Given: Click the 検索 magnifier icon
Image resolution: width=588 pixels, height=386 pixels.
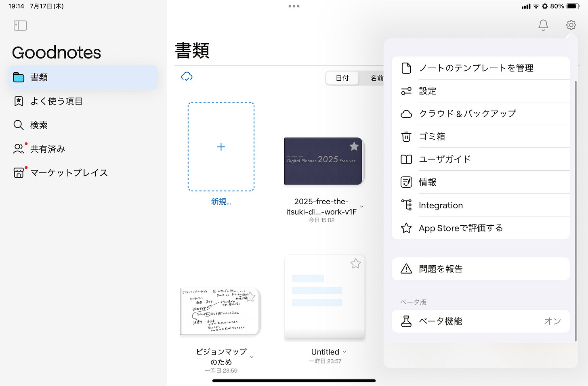Looking at the screenshot, I should click(19, 125).
